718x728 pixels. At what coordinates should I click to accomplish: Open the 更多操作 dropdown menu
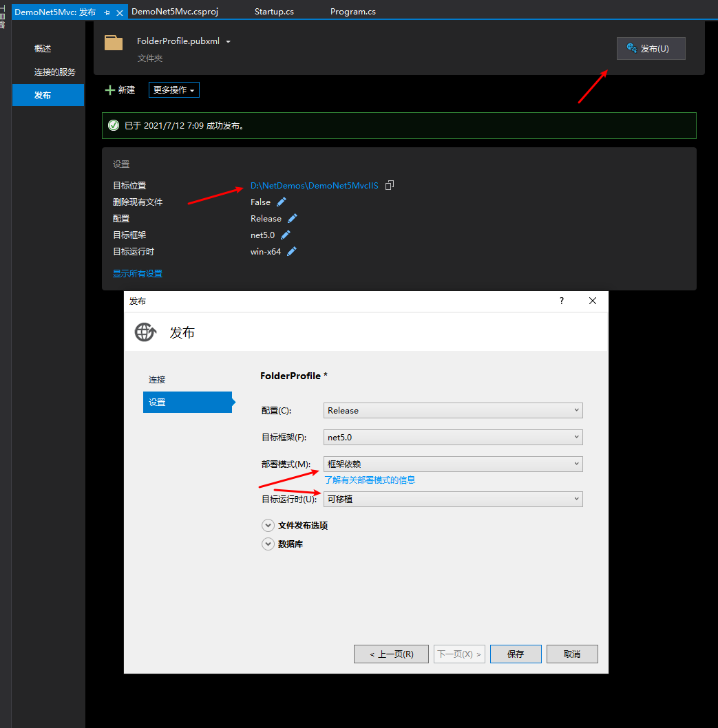[173, 89]
